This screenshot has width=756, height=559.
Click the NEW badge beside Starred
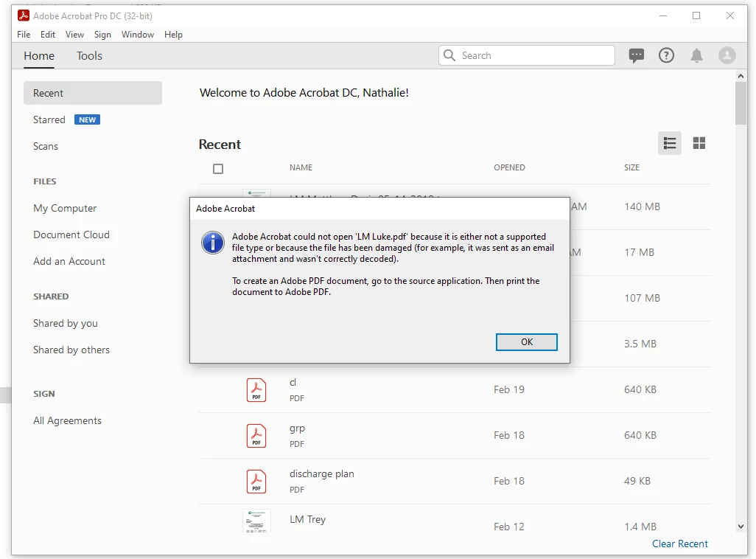click(x=87, y=119)
